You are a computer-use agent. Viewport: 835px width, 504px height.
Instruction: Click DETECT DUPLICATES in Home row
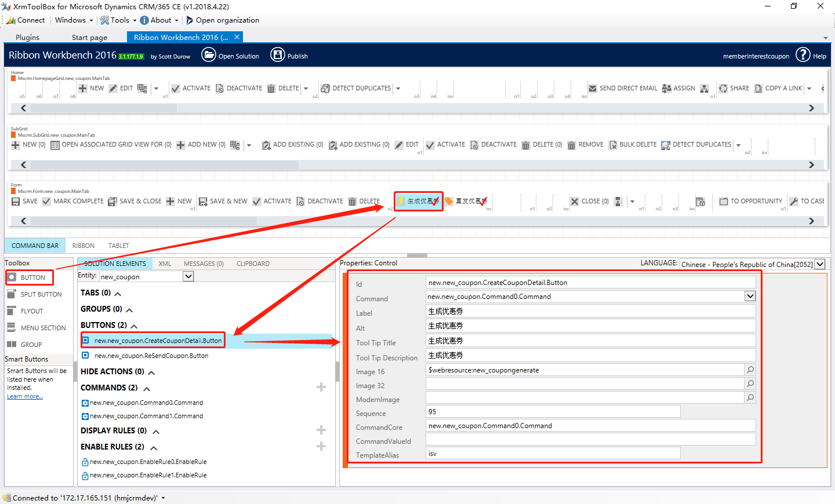click(356, 89)
